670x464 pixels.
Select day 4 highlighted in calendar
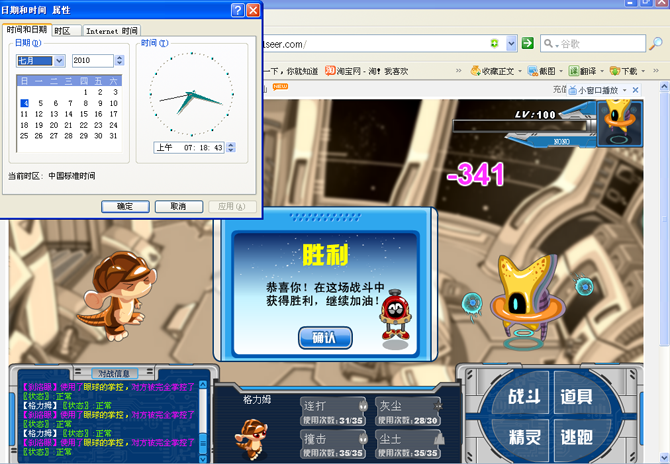[25, 103]
